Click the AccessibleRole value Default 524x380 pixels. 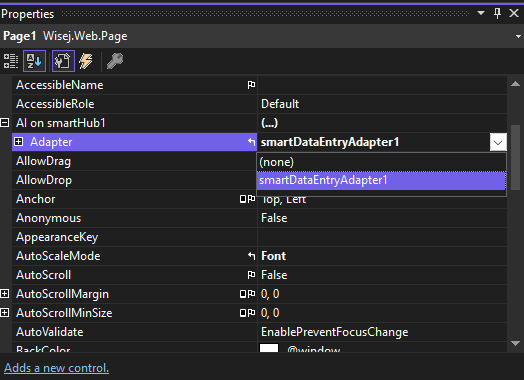382,104
